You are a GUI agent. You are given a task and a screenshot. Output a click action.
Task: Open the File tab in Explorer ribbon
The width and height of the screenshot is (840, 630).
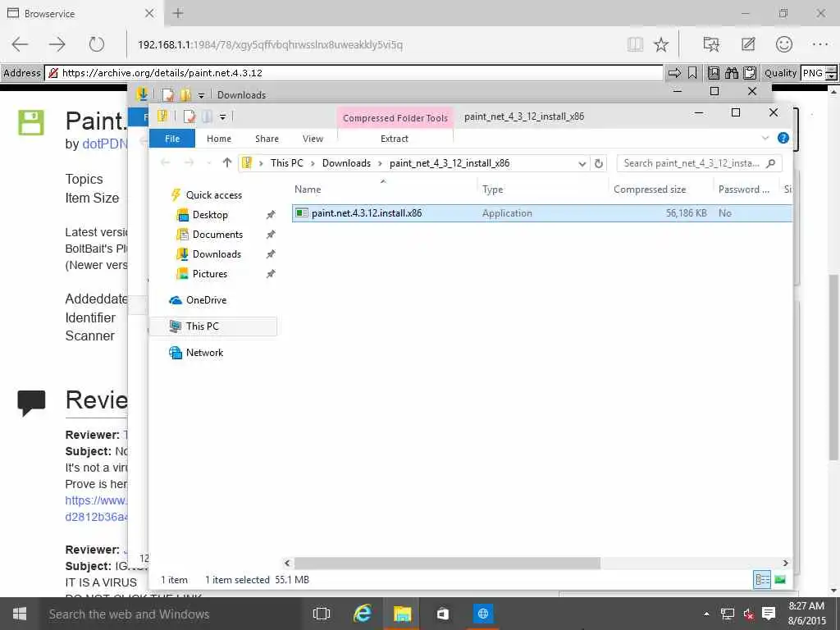pos(172,139)
